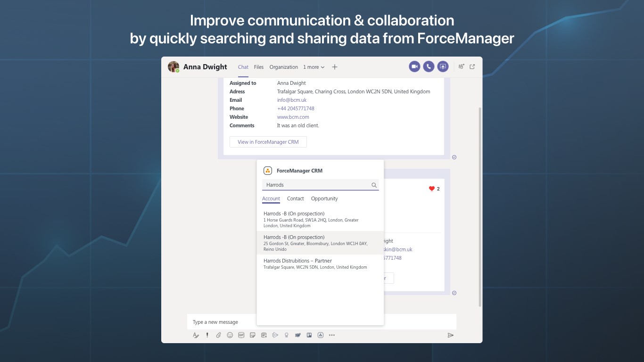Viewport: 644px width, 362px height.
Task: Schedule a meeting from compose toolbar
Action: click(264, 335)
